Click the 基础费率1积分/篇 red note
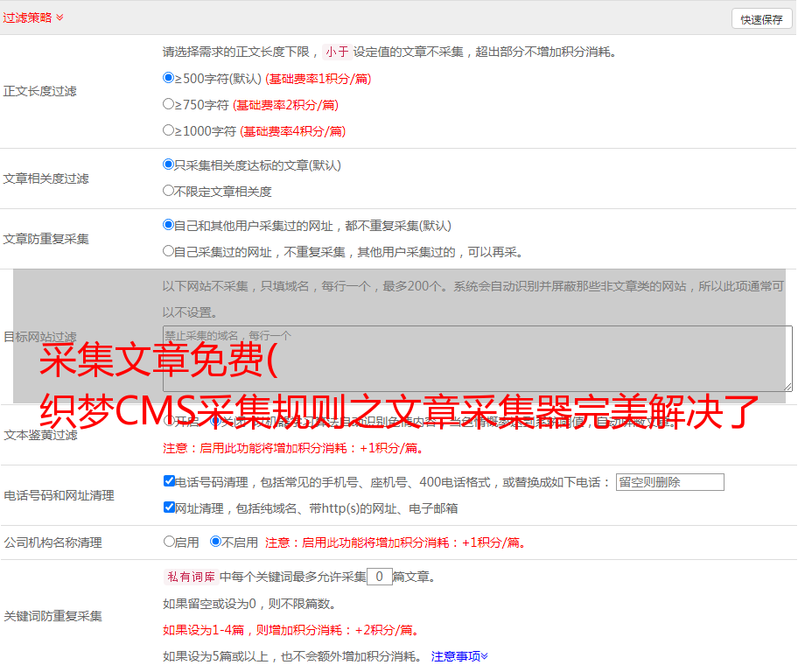This screenshot has height=672, width=798. click(318, 79)
